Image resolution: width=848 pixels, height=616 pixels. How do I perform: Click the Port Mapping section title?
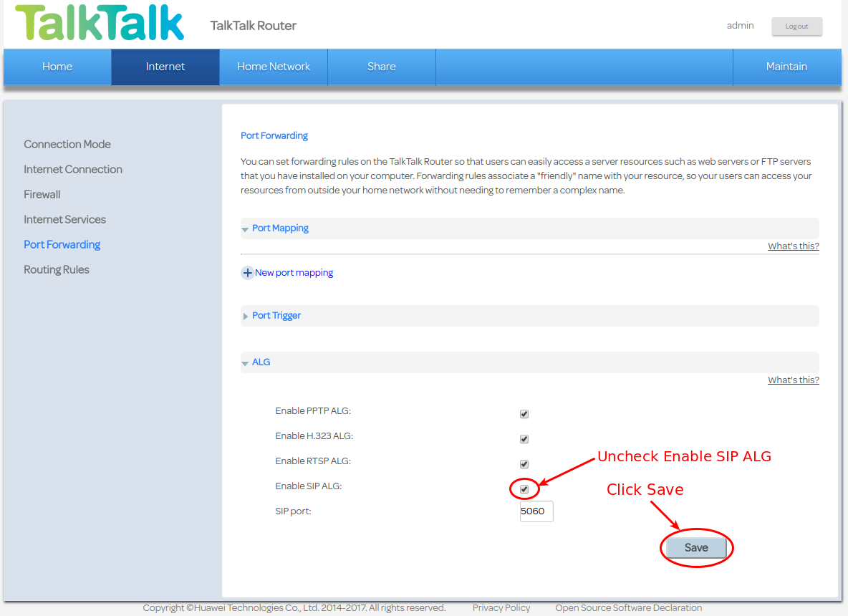[280, 228]
